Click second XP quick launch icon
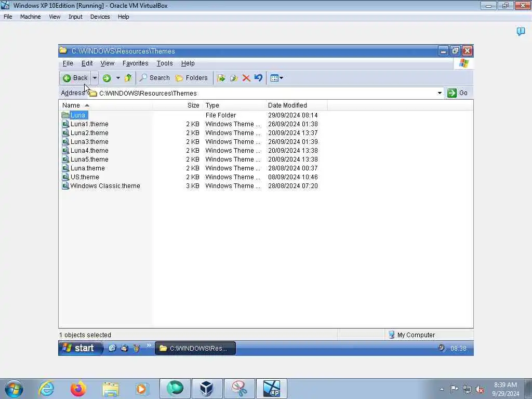The height and width of the screenshot is (399, 532). (x=124, y=348)
